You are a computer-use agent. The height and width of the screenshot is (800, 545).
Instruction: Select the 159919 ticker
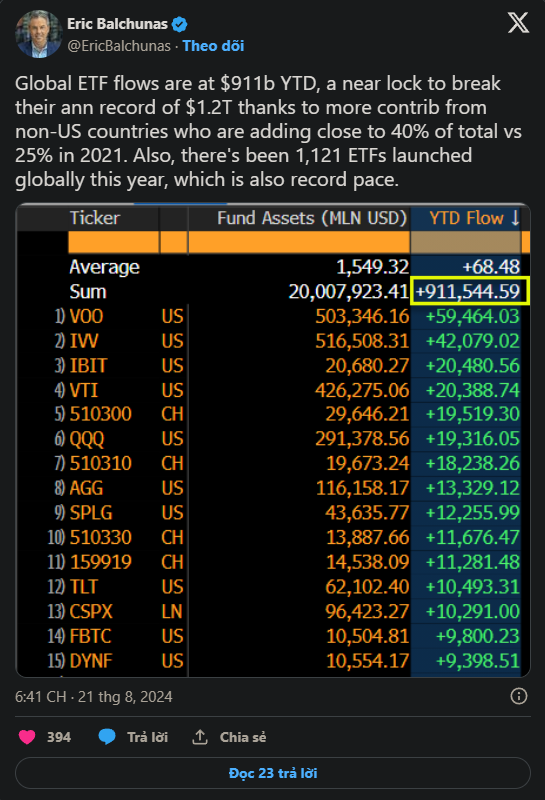pos(101,562)
